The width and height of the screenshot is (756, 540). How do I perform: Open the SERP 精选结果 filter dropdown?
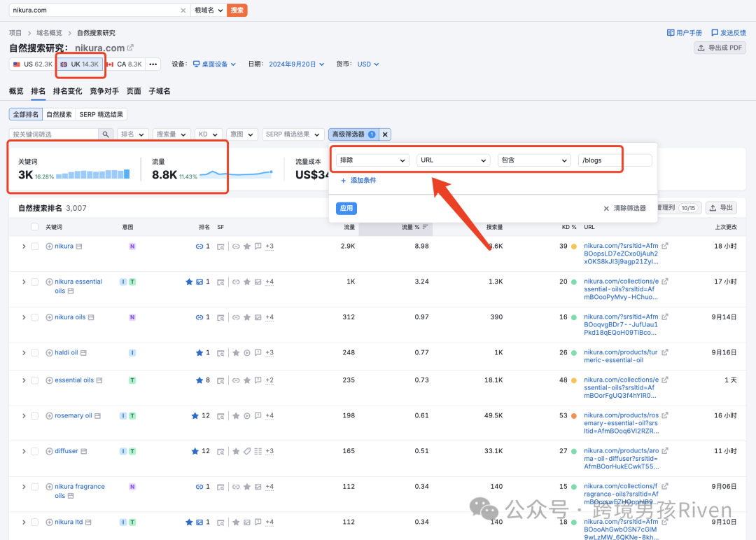[293, 134]
